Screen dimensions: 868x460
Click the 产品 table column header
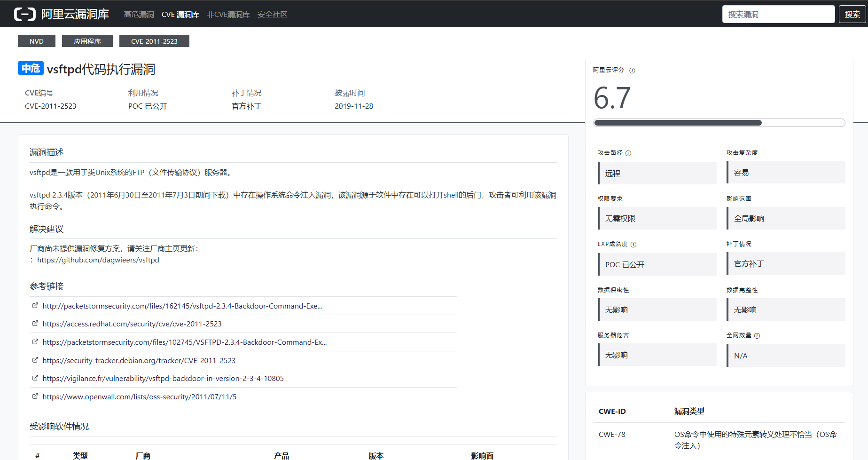click(282, 456)
